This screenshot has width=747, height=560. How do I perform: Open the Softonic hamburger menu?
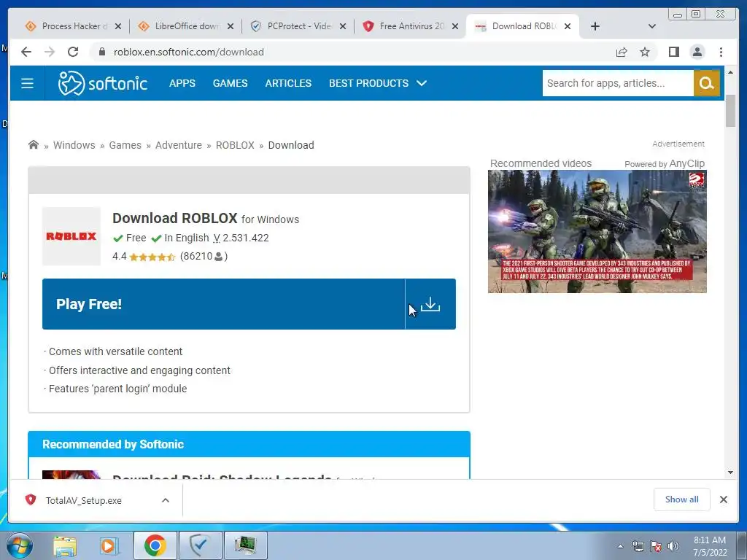point(27,83)
